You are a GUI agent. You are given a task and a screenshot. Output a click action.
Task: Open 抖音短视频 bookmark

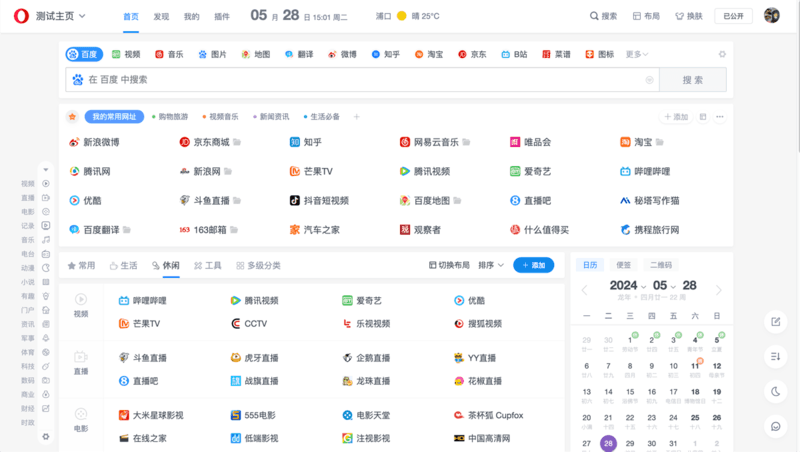click(x=319, y=200)
